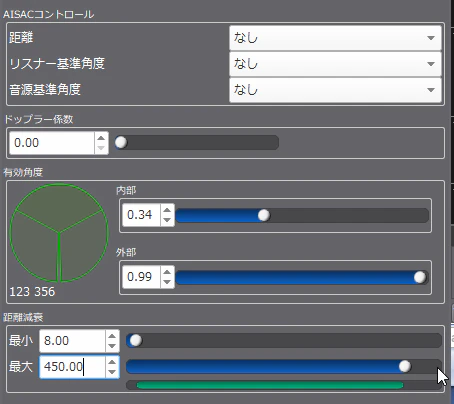The height and width of the screenshot is (404, 454).
Task: Click the 最小 distance value field
Action: tap(72, 341)
